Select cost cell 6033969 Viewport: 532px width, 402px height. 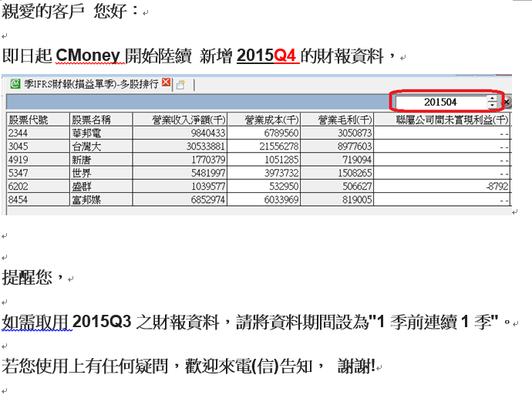coord(264,199)
